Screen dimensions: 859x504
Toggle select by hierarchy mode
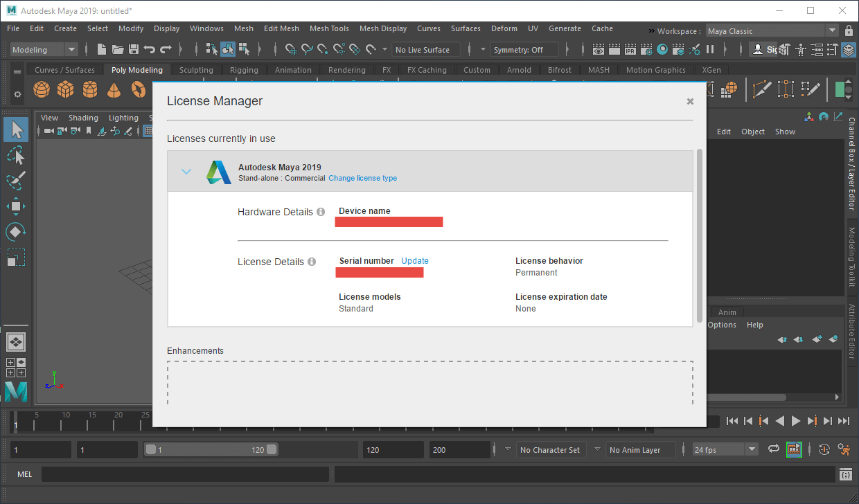[x=212, y=49]
